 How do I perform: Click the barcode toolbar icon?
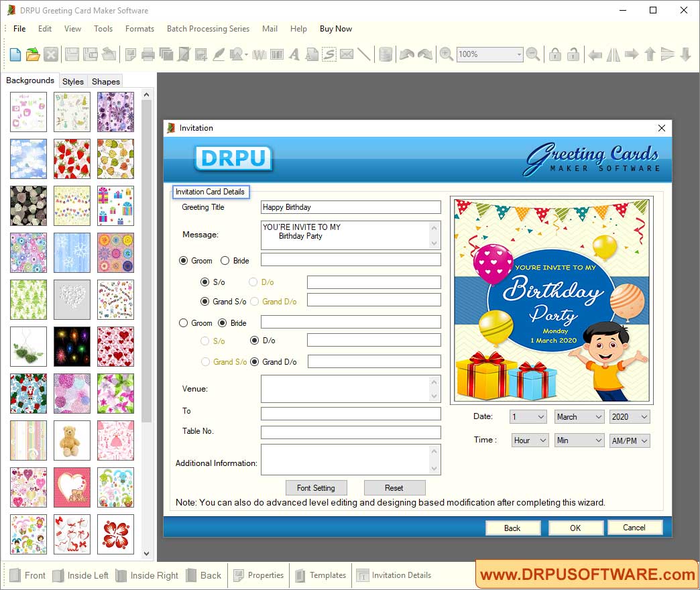tap(277, 54)
